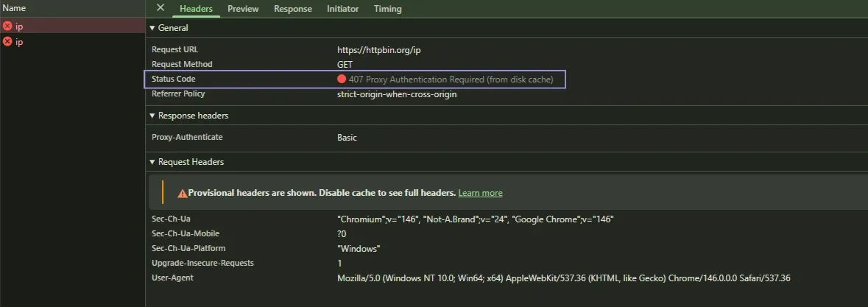
Task: Click the Upgrade-Insecure-Requests value 1
Action: [339, 264]
